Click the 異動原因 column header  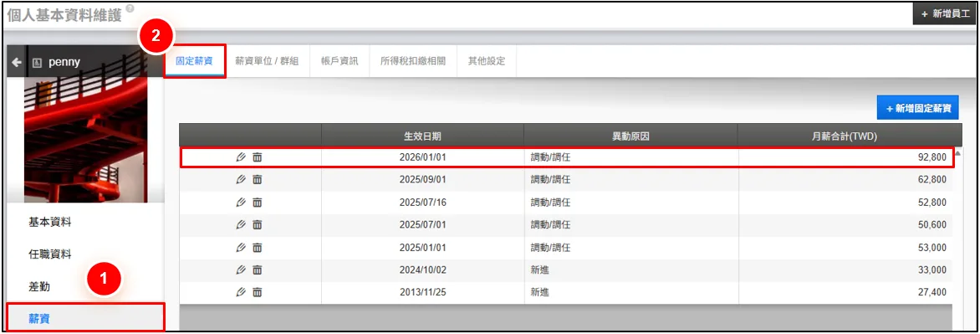pyautogui.click(x=630, y=136)
